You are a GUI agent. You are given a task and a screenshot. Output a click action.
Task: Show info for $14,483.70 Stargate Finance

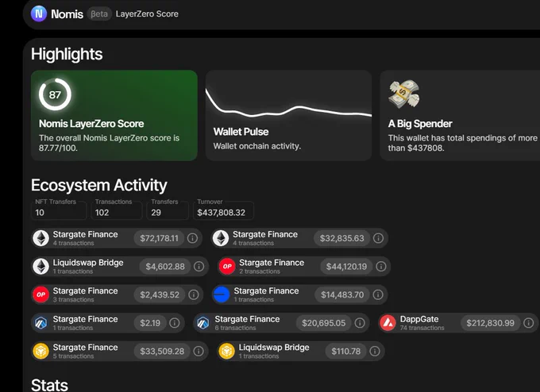pos(378,294)
